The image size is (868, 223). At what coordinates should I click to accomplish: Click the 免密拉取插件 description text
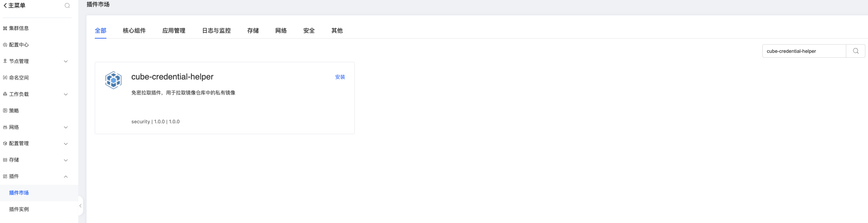coord(183,93)
